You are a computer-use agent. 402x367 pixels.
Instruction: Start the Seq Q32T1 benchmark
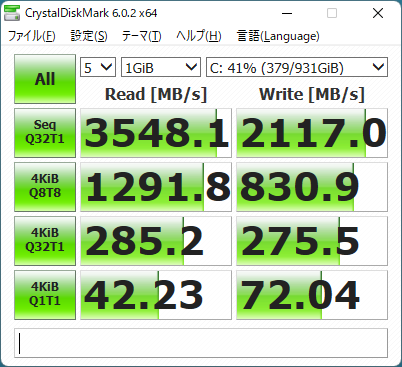[x=45, y=133]
